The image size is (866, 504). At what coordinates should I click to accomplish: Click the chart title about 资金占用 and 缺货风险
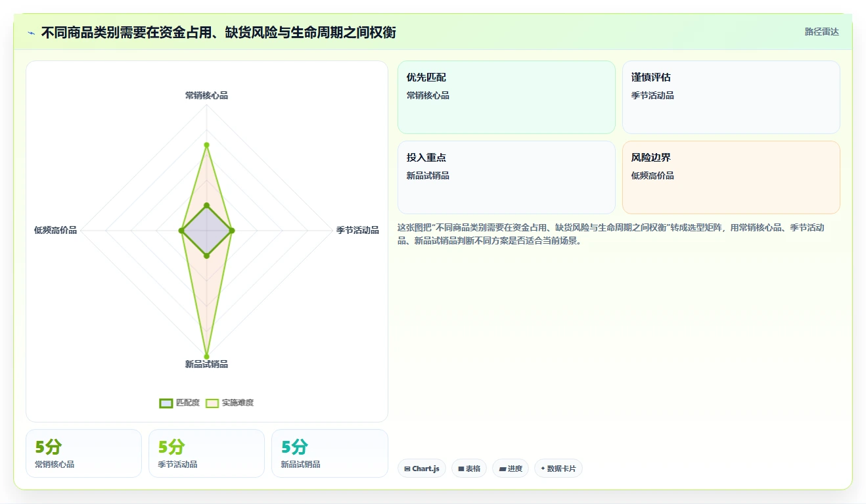click(x=219, y=32)
